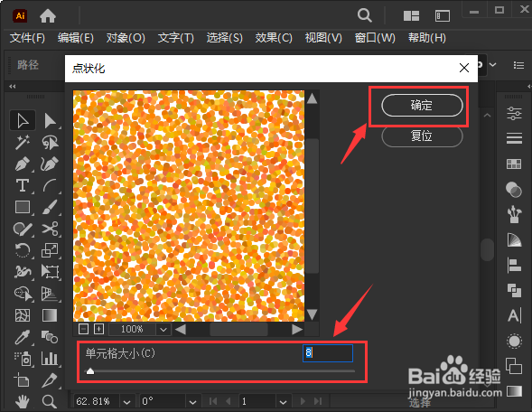Viewport: 532px width, 412px height.
Task: Open the 对象(O) menu
Action: pos(126,38)
